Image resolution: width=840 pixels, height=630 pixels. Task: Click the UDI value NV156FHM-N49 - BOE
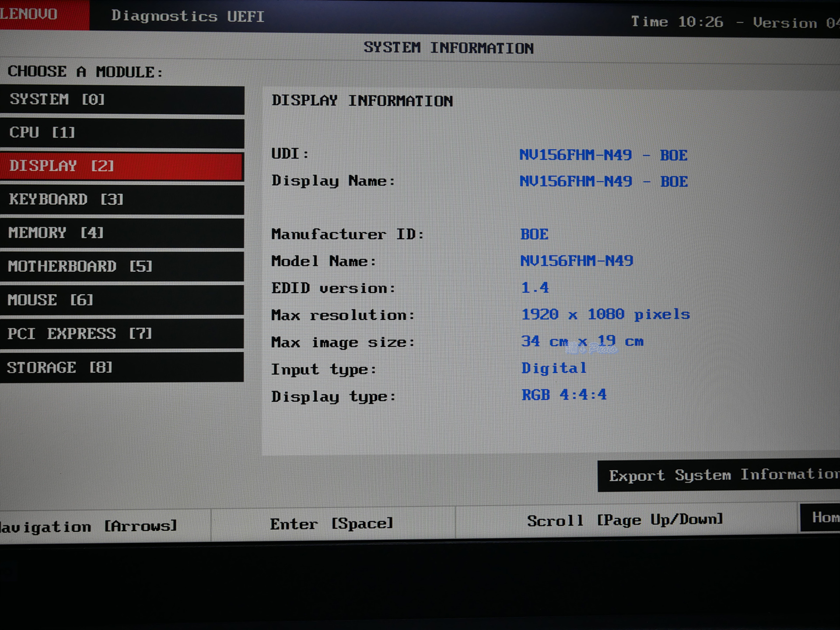point(603,155)
